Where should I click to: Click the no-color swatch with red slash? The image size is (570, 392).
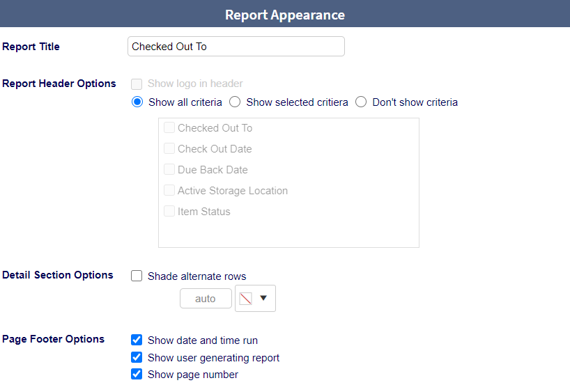(246, 298)
